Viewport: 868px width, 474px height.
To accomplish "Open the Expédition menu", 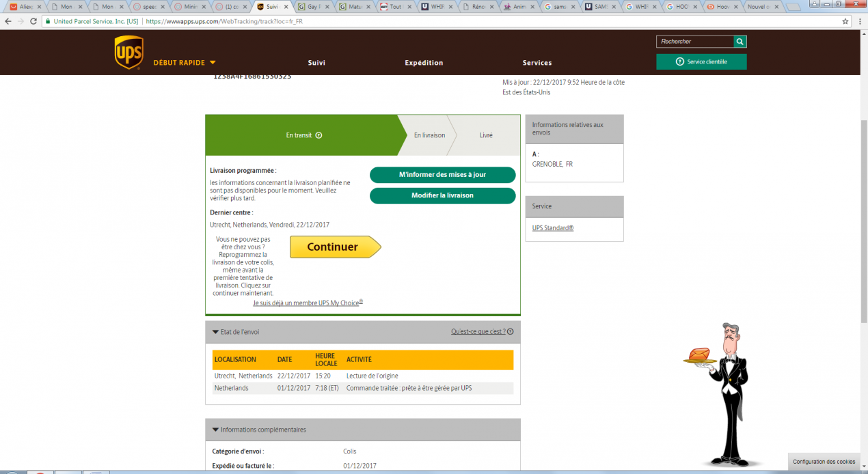I will (x=424, y=63).
